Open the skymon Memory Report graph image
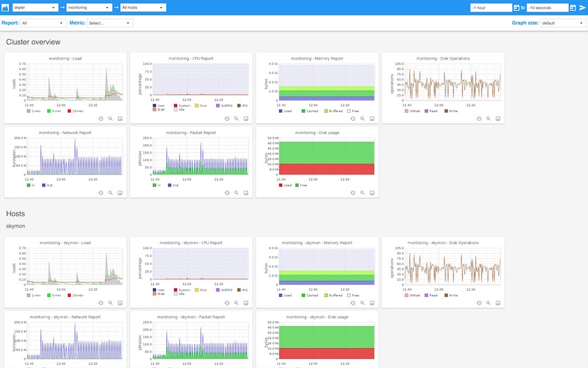 point(318,269)
